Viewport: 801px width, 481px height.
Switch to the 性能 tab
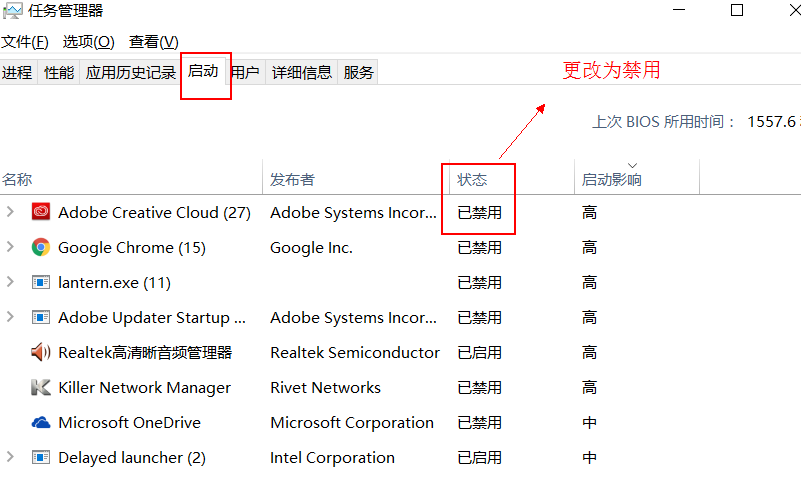(x=59, y=73)
